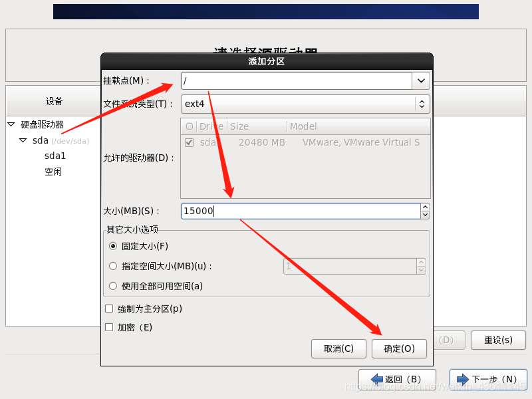Increment size using the up spinner arrow
Screen dimensions: 532x399
425,206
